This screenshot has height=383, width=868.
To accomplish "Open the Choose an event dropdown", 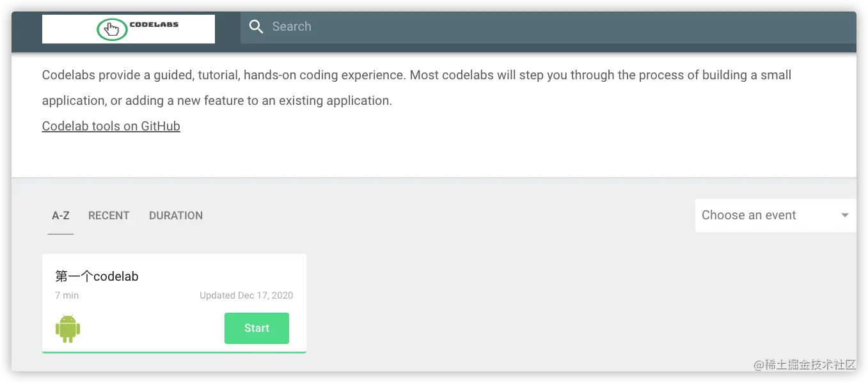I will [x=775, y=215].
